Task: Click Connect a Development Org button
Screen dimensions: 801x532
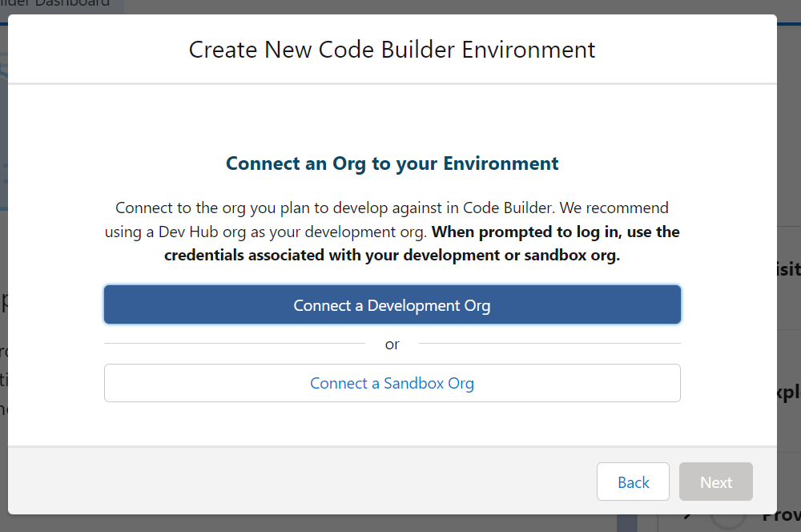Action: [392, 304]
